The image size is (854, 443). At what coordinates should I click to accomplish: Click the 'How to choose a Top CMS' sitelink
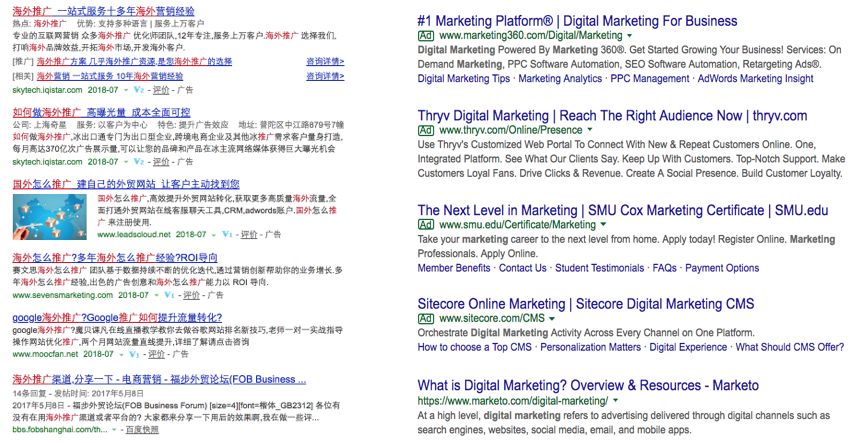click(474, 347)
